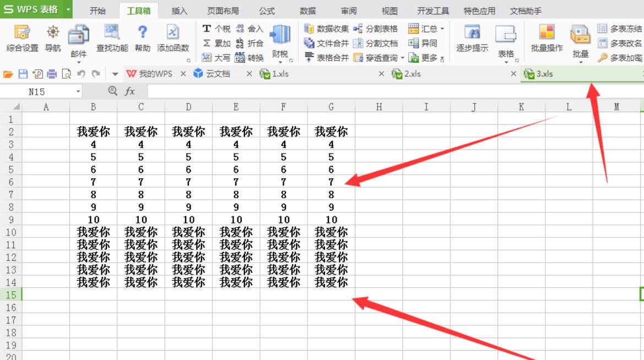Expand the WPS 表格 application menu arrow
This screenshot has height=360, width=644.
pyautogui.click(x=68, y=9)
